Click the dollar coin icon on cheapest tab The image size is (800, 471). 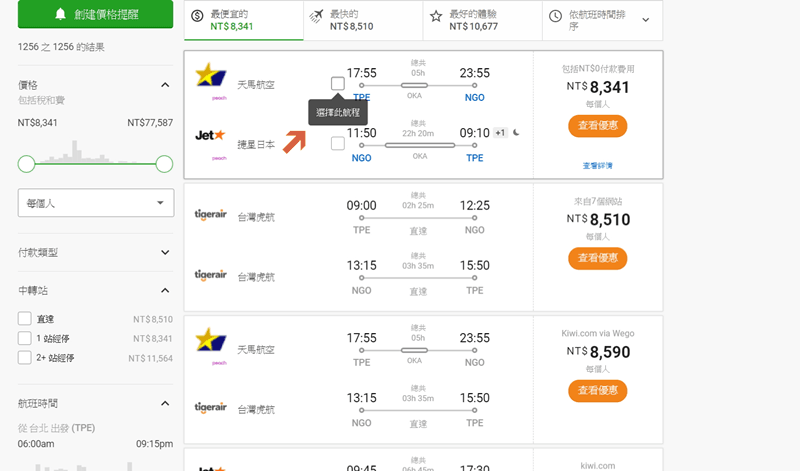click(x=197, y=16)
